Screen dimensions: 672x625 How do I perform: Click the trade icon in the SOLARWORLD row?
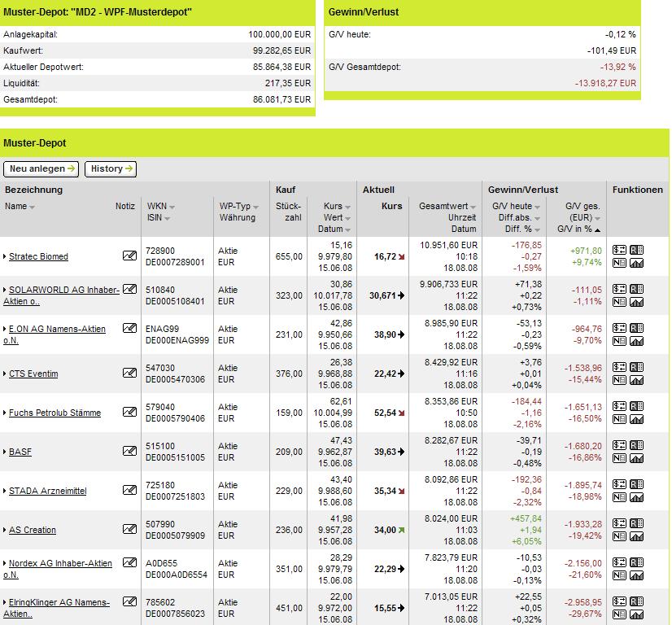[619, 289]
